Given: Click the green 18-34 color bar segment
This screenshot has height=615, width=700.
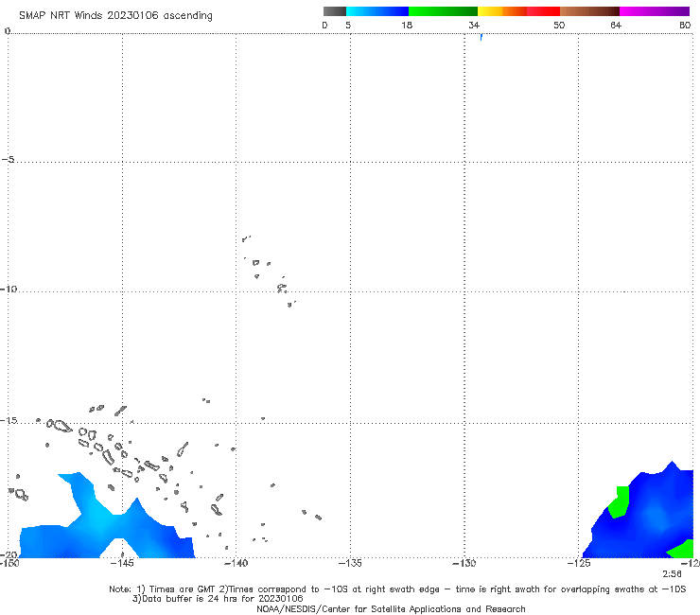Looking at the screenshot, I should (x=443, y=11).
